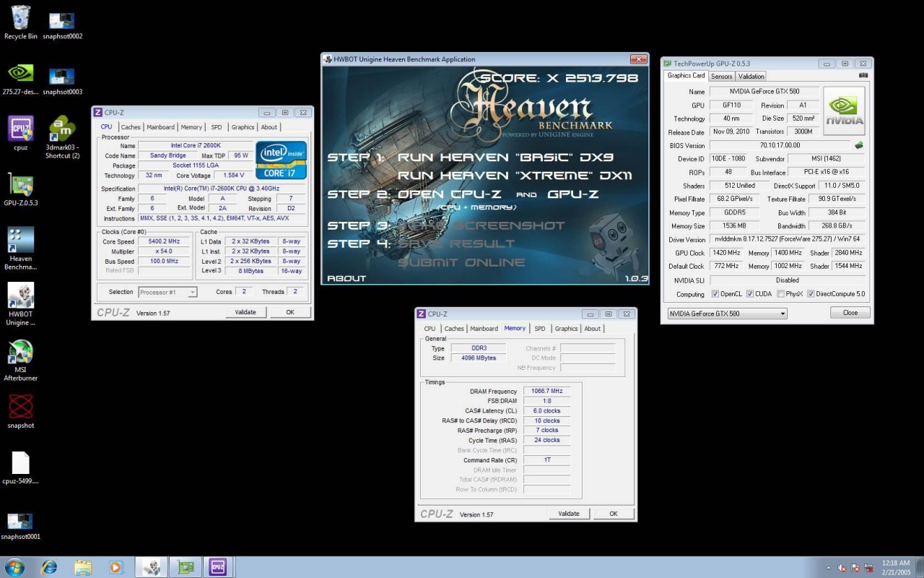Open MSI Afterburner desktop shortcut
The width and height of the screenshot is (924, 578).
(21, 353)
